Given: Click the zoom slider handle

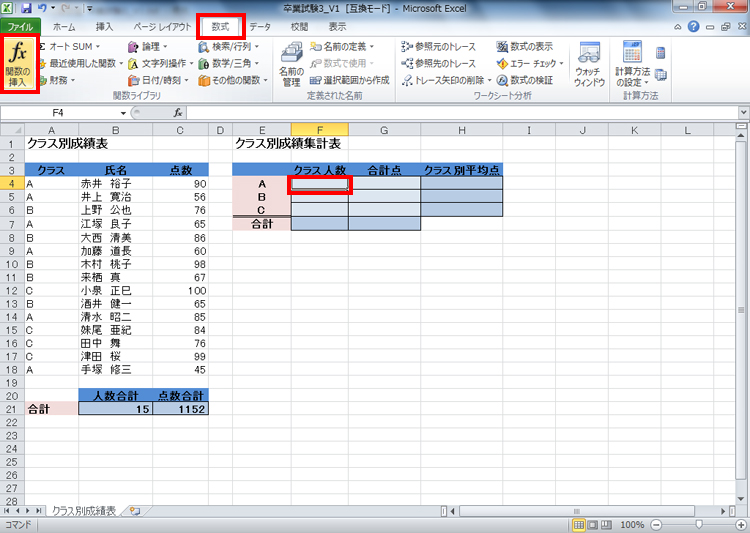Looking at the screenshot, I should click(699, 525).
